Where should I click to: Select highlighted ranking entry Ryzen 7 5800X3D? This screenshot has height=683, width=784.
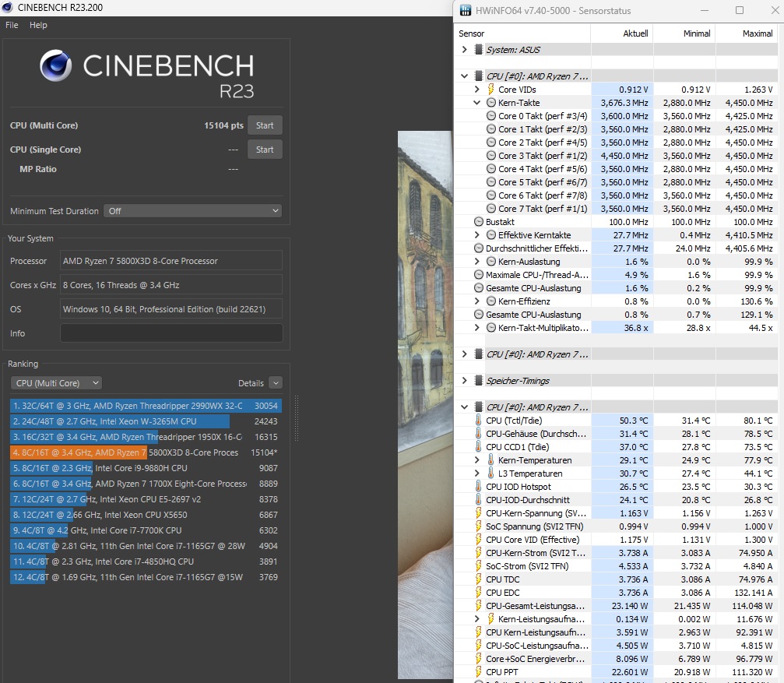click(146, 452)
